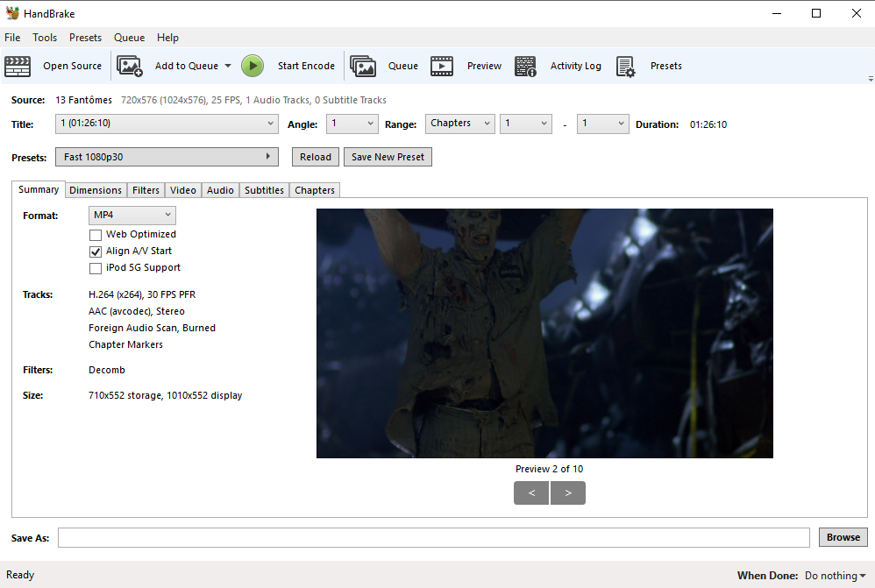Click the Activity Log icon

pyautogui.click(x=525, y=66)
